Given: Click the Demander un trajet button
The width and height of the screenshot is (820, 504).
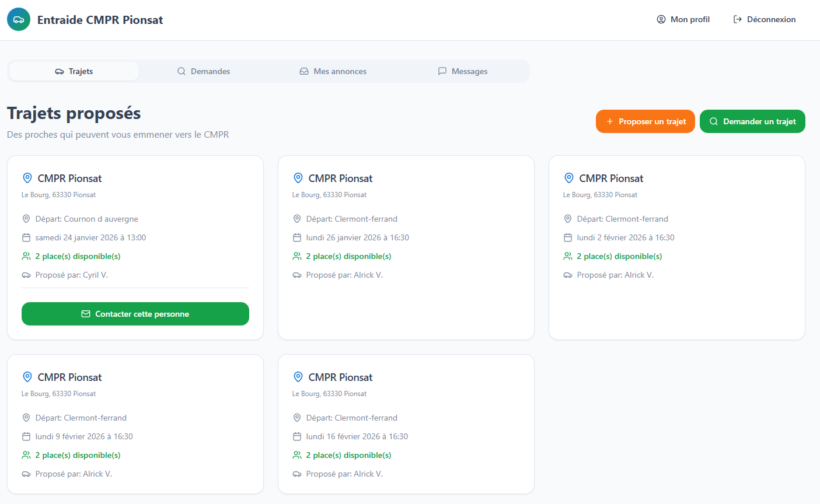Looking at the screenshot, I should click(x=752, y=121).
